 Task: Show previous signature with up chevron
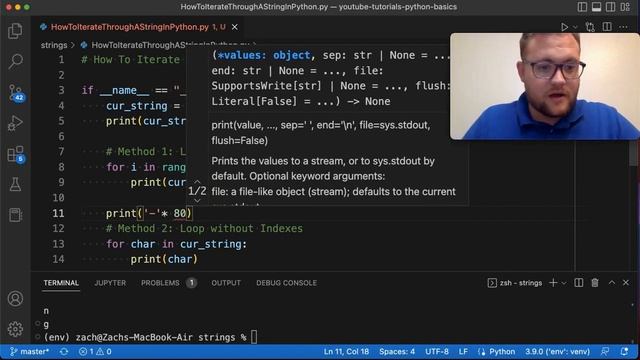(x=197, y=182)
